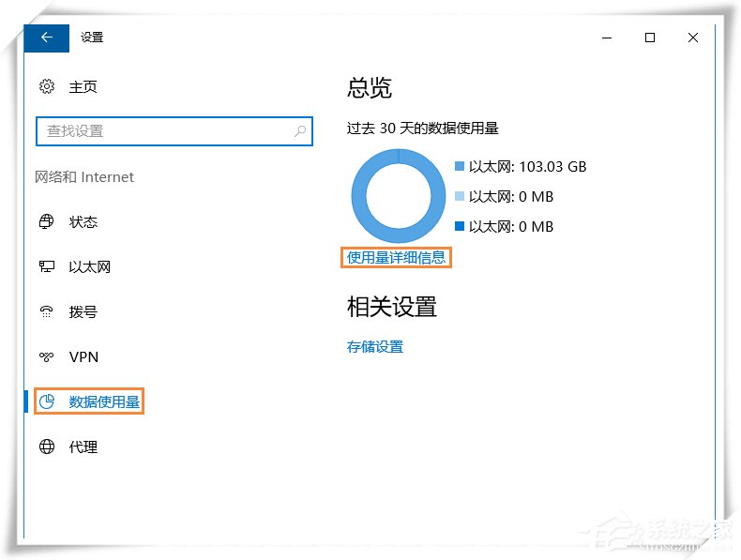Screen dimensions: 741x560
Task: Click the 代理 globe icon
Action: pos(47,447)
